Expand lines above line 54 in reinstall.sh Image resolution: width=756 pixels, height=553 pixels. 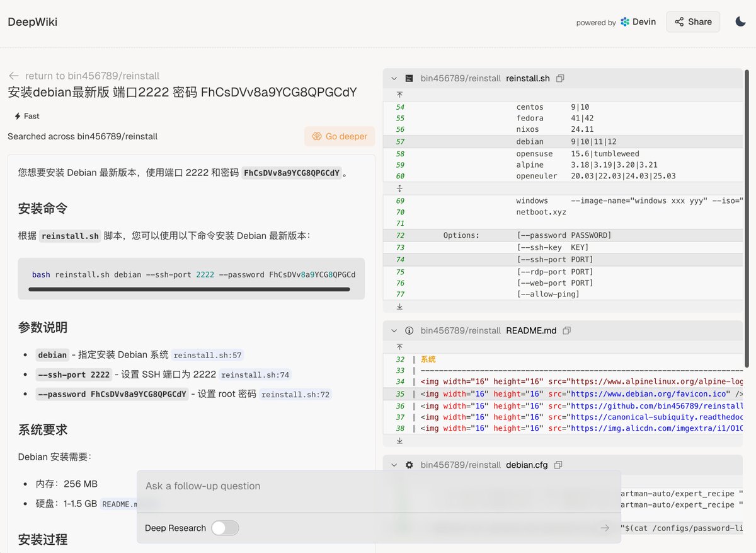(399, 95)
